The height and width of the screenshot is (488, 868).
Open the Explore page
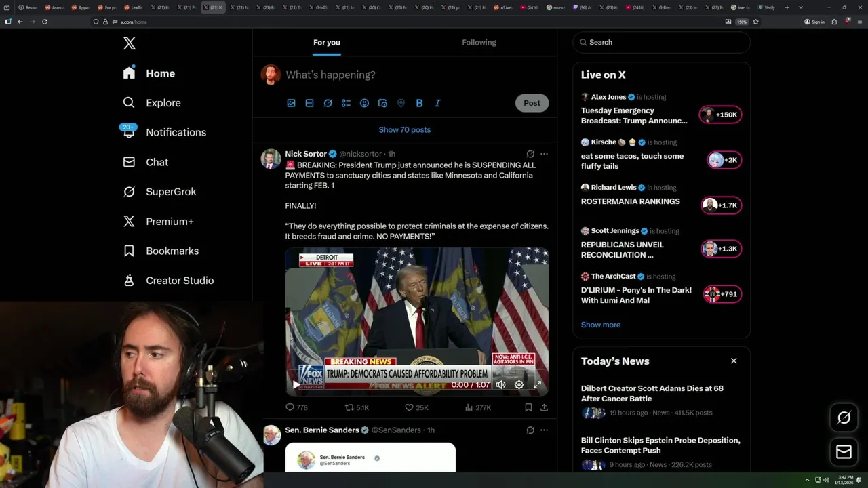(x=151, y=103)
